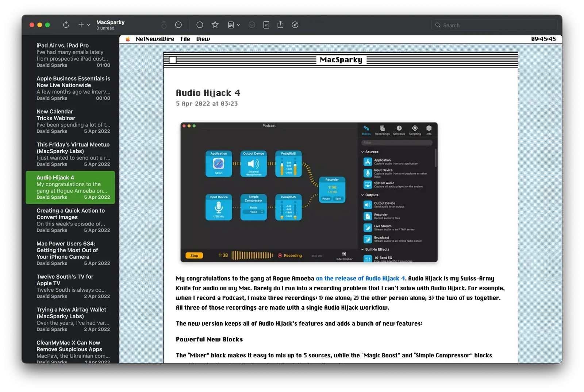The width and height of the screenshot is (584, 392).
Task: Open the NetNewsWire menu in the article header
Action: tap(155, 39)
